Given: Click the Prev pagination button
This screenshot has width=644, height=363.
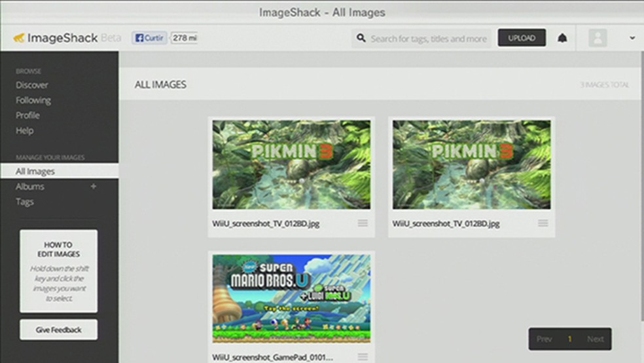Looking at the screenshot, I should coord(545,339).
